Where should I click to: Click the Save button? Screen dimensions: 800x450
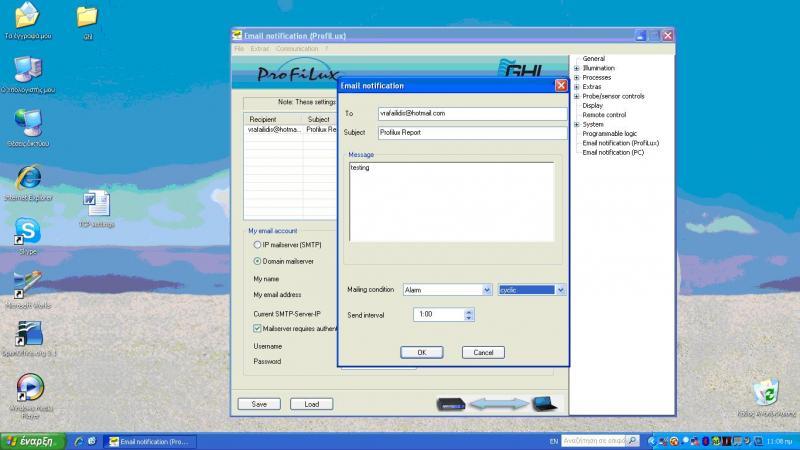pos(259,404)
